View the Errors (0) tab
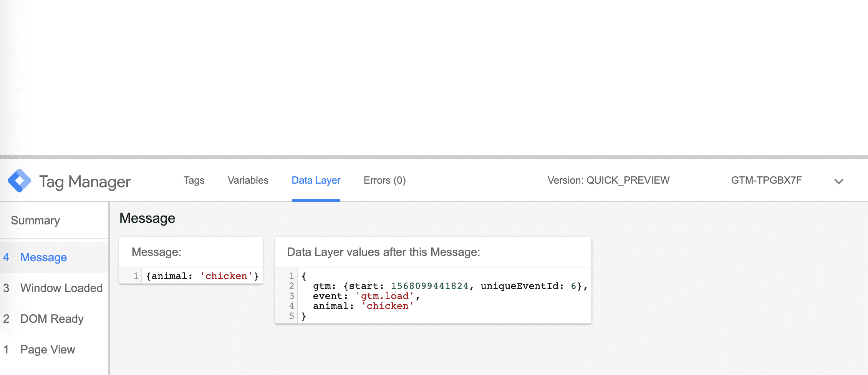 [384, 181]
